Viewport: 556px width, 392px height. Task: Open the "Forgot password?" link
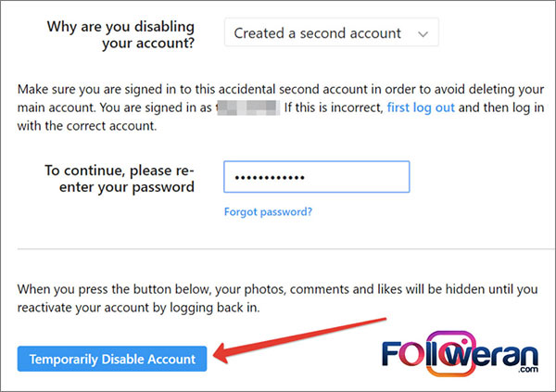(268, 211)
